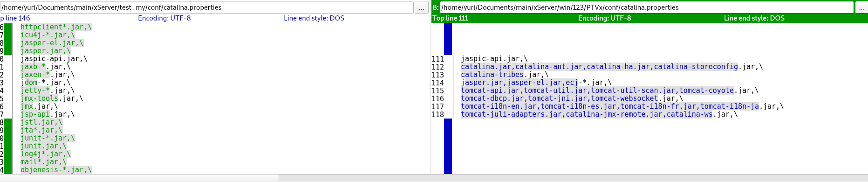This screenshot has height=182, width=868.
Task: Open file browser button beside the test_my path
Action: point(422,7)
